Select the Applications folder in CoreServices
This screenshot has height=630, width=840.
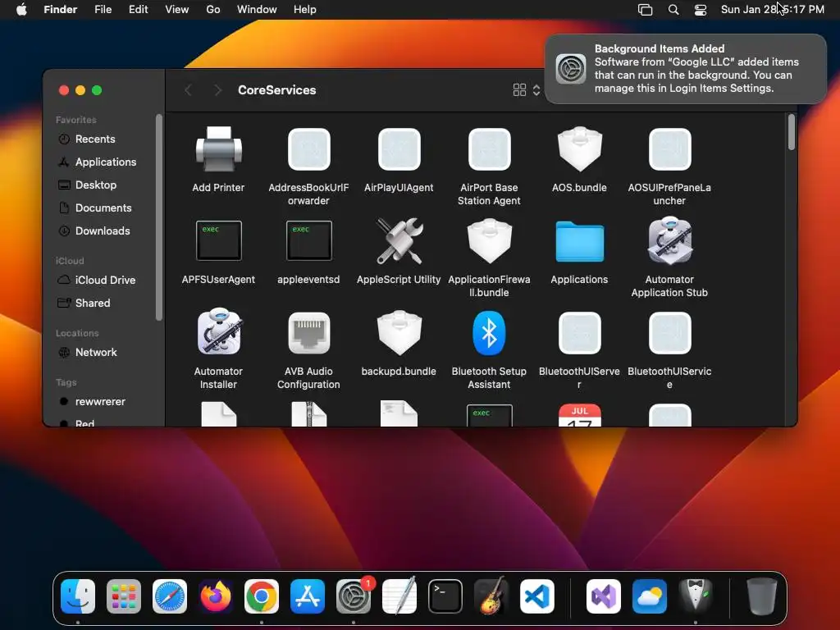coord(580,242)
